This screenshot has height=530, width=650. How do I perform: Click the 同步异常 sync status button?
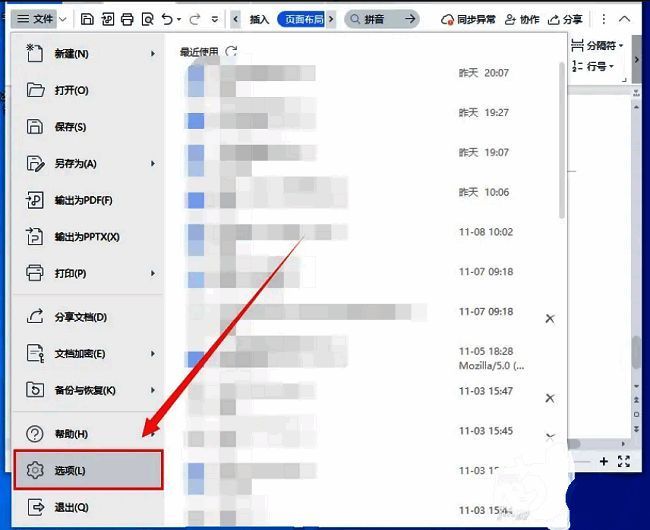pyautogui.click(x=468, y=19)
